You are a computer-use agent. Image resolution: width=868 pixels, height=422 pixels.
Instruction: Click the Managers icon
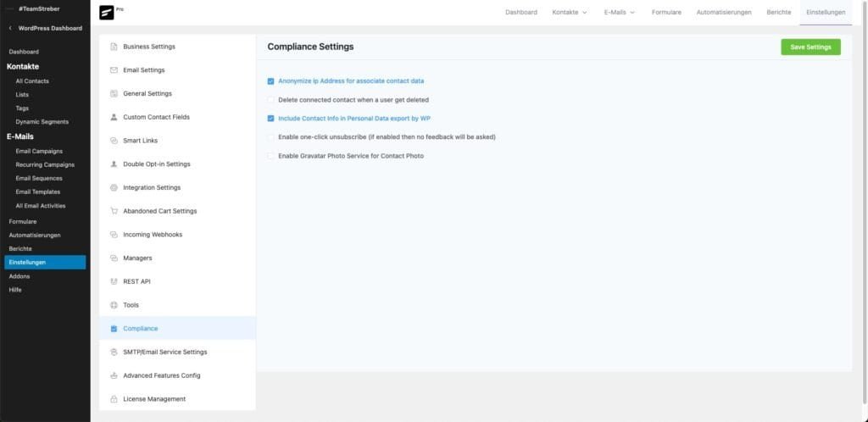point(114,258)
